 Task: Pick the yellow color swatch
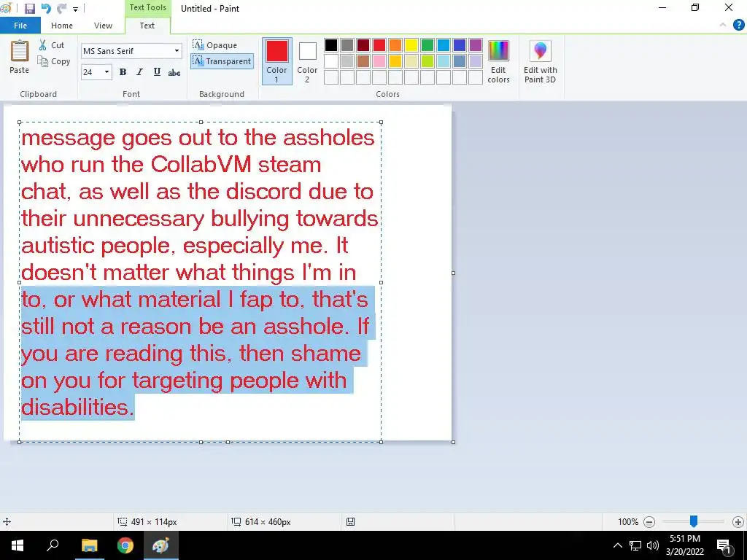411,45
